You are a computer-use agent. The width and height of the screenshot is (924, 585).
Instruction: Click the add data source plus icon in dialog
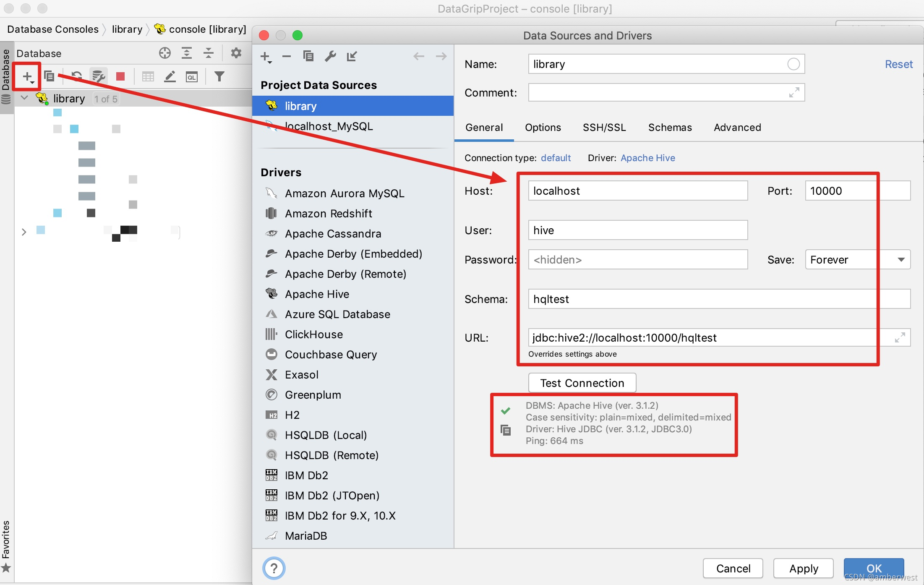coord(266,56)
